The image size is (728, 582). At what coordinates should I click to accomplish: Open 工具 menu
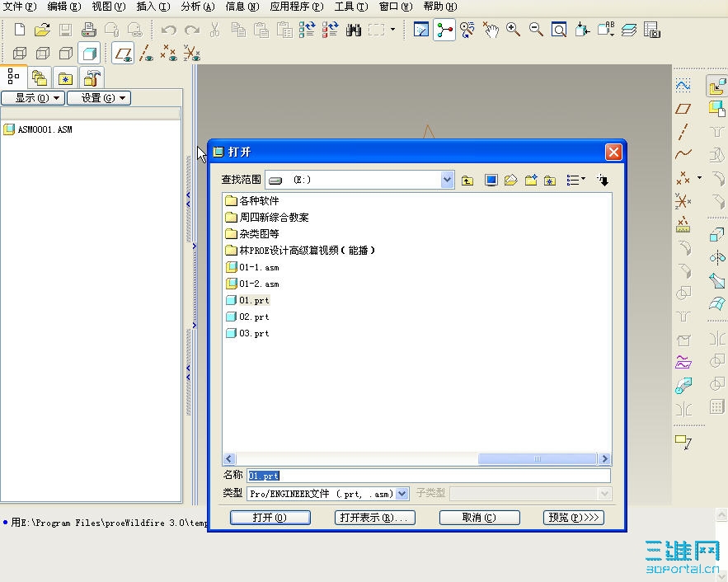coord(351,7)
